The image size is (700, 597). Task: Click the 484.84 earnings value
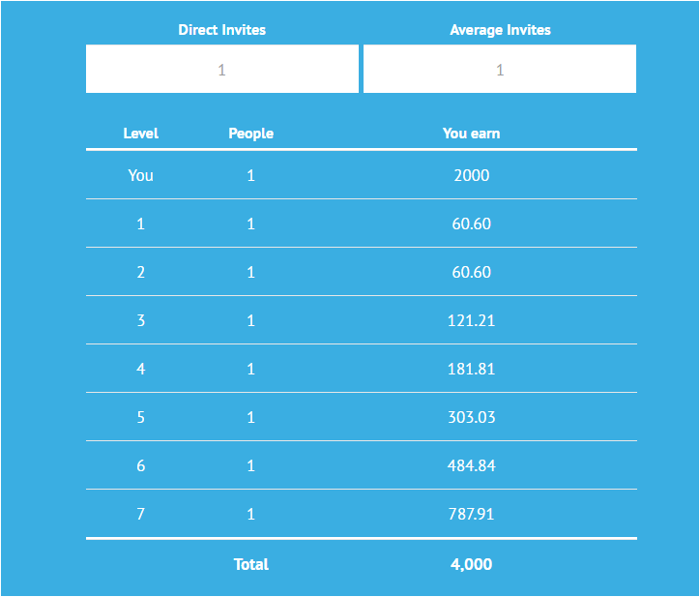[x=471, y=465]
